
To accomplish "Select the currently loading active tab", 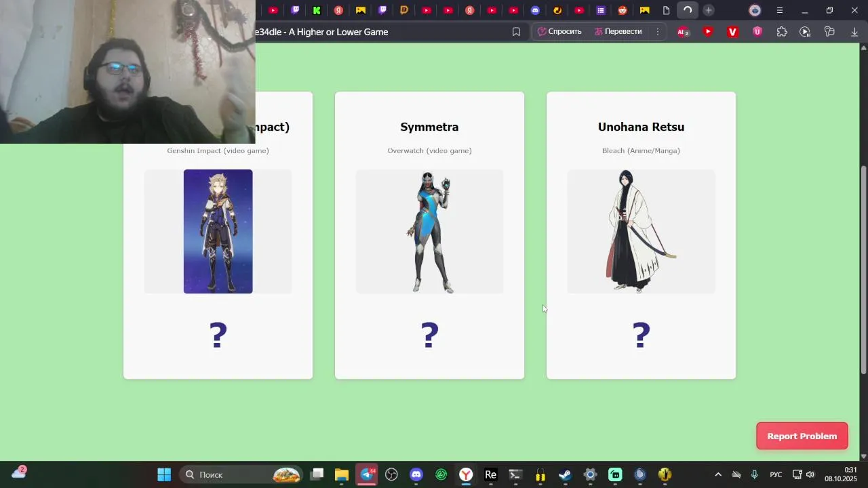I will click(688, 10).
